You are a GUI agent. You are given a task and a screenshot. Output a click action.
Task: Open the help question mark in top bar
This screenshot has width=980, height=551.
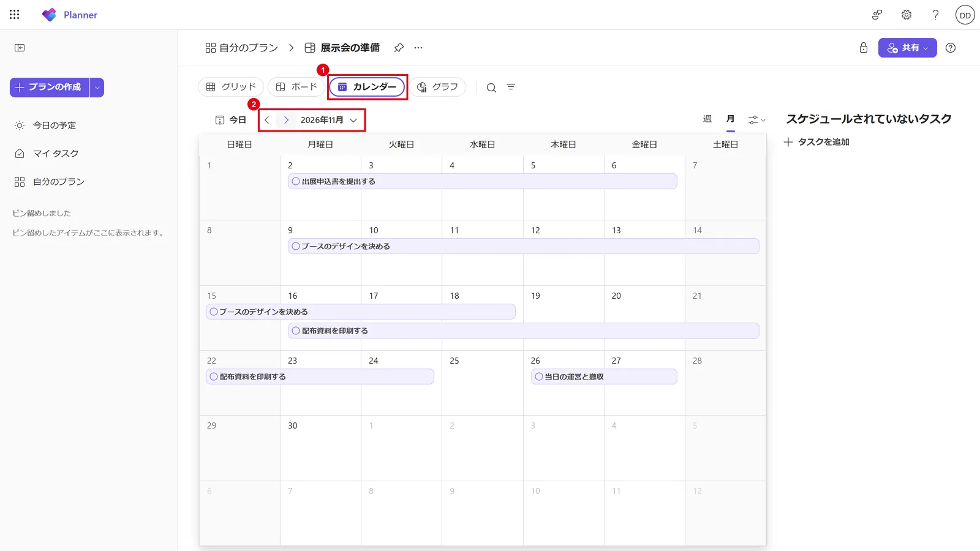(x=935, y=15)
